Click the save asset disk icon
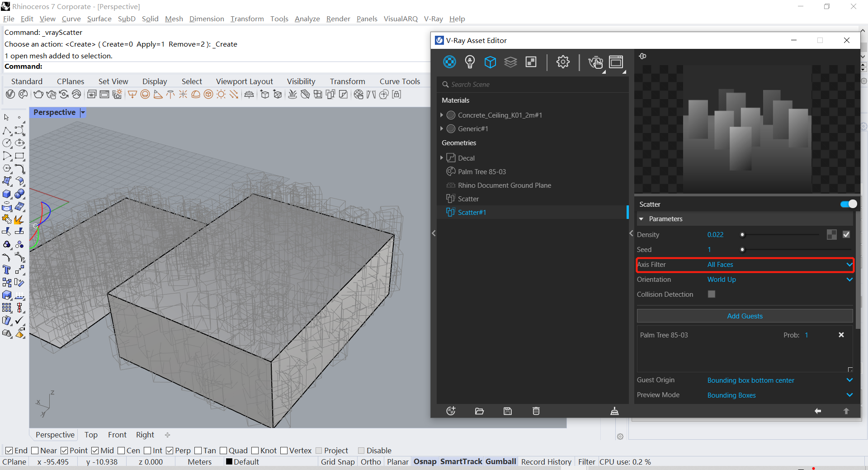Screen dimensions: 868x470 [x=508, y=411]
